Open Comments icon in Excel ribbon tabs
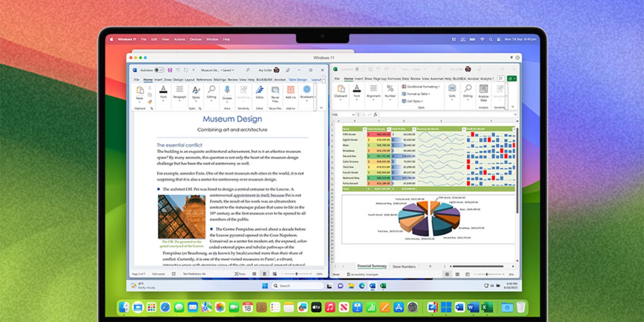644x322 pixels. pyautogui.click(x=501, y=78)
